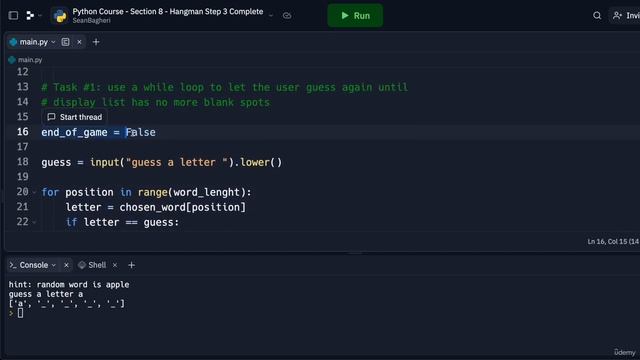Click the Invite button
This screenshot has height=360, width=640.
[x=626, y=16]
